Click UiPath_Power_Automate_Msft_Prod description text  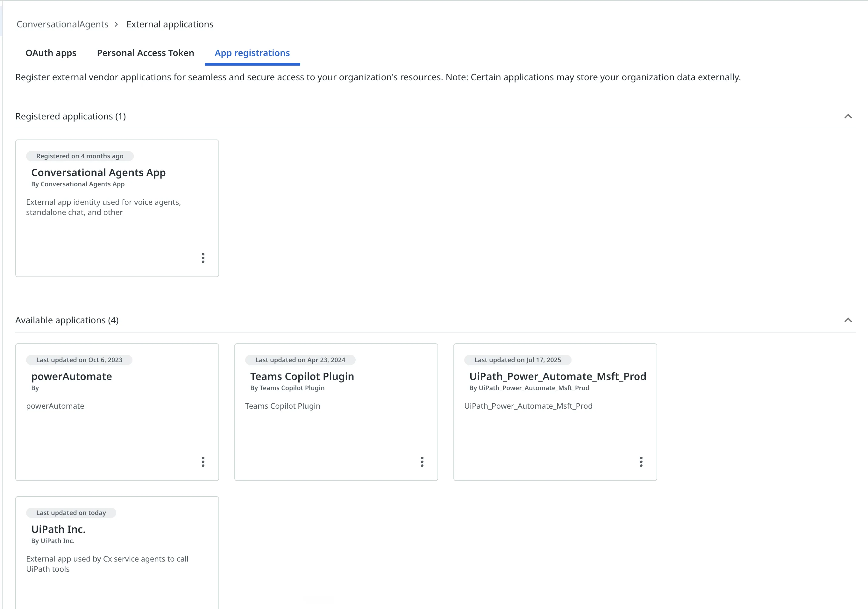(x=528, y=406)
